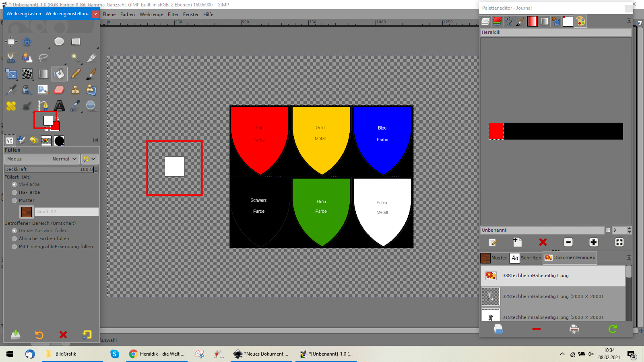Open the Fenster menu
This screenshot has height=362, width=644.
click(x=191, y=14)
